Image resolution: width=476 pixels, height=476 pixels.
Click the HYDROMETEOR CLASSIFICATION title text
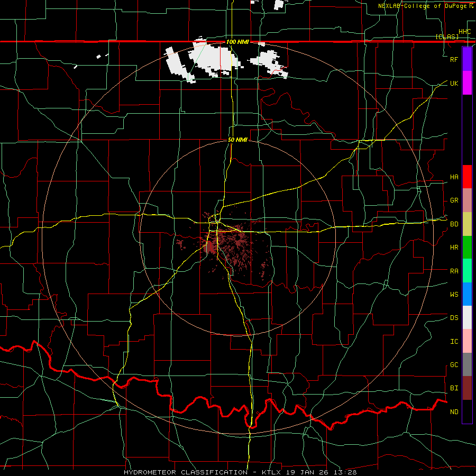coord(186,472)
